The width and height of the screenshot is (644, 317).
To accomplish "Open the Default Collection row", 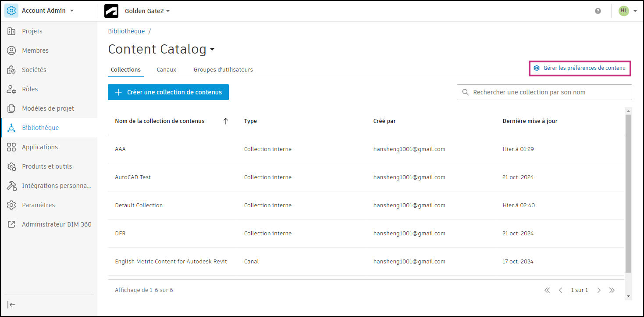I will [366, 205].
